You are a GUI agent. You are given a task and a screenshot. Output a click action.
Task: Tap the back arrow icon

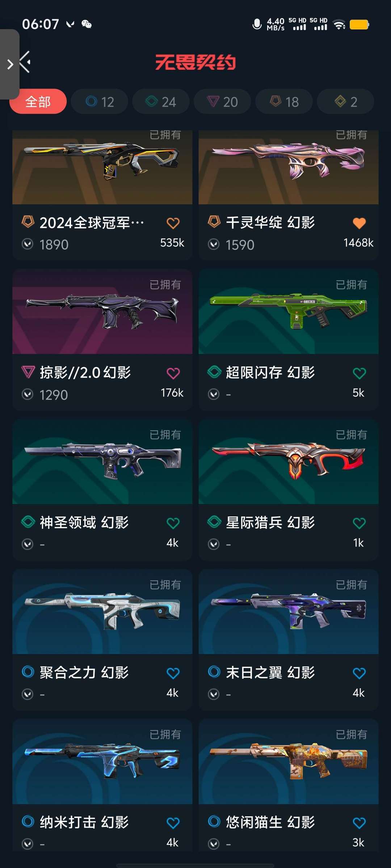(25, 62)
